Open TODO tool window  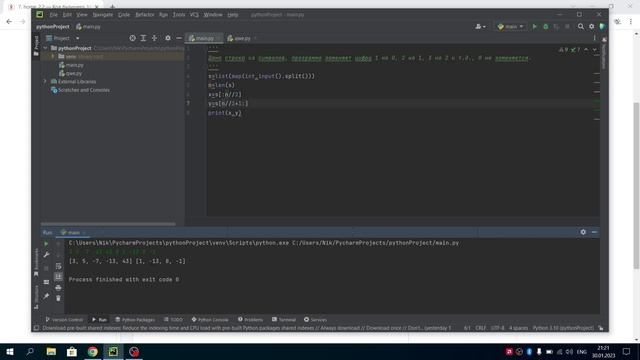point(173,320)
